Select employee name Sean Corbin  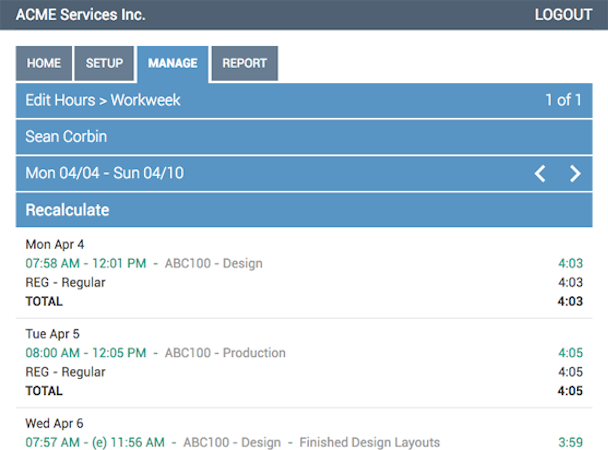[66, 136]
